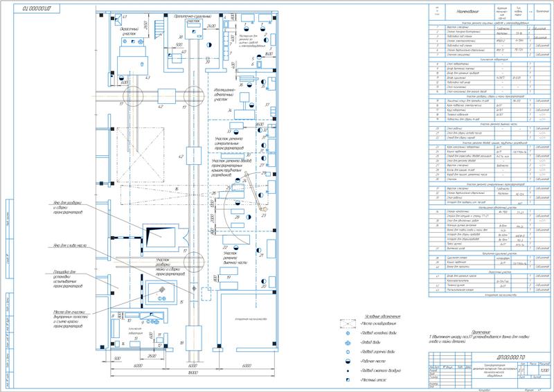Click position number '40' in impregnation area
554x392 pixels.
[x=184, y=52]
